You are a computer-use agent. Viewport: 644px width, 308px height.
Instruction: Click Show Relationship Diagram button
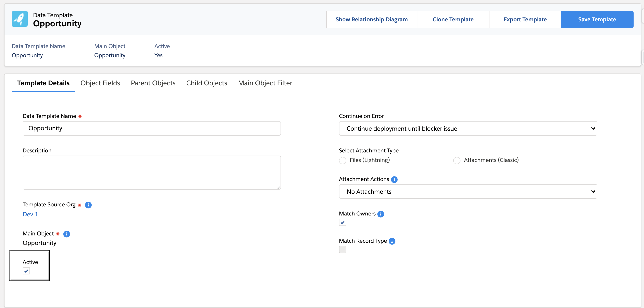[371, 19]
